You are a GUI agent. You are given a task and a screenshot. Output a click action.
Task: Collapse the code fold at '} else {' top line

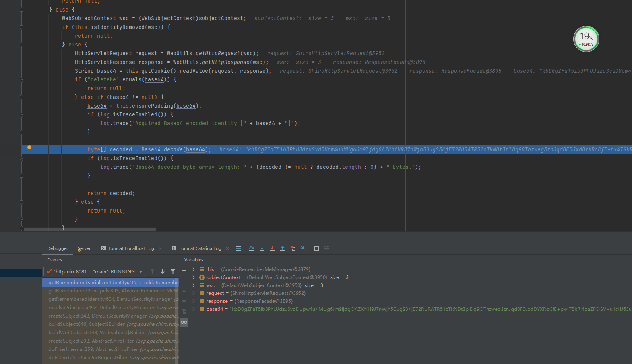point(21,10)
